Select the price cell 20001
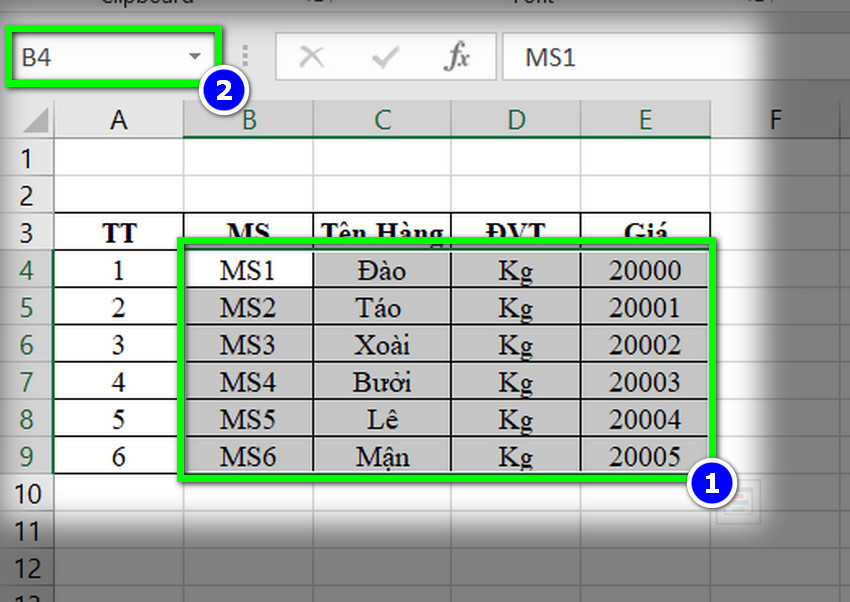Screen dimensions: 850x602 point(645,307)
